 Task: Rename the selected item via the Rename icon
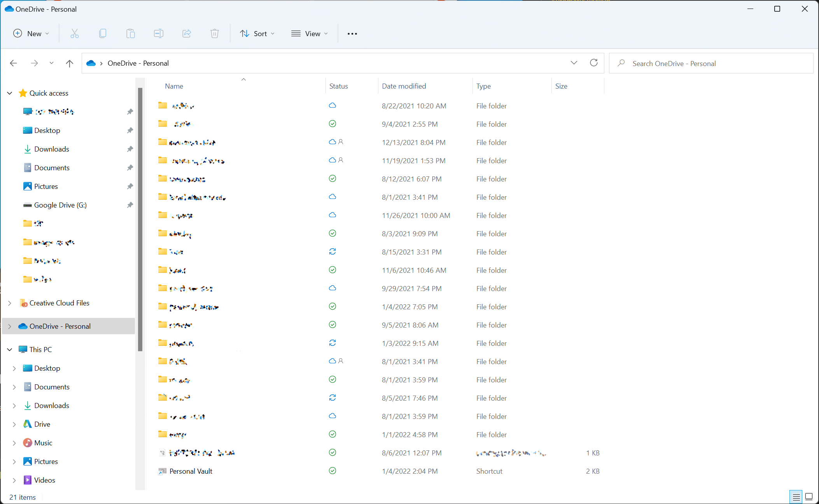coord(159,33)
